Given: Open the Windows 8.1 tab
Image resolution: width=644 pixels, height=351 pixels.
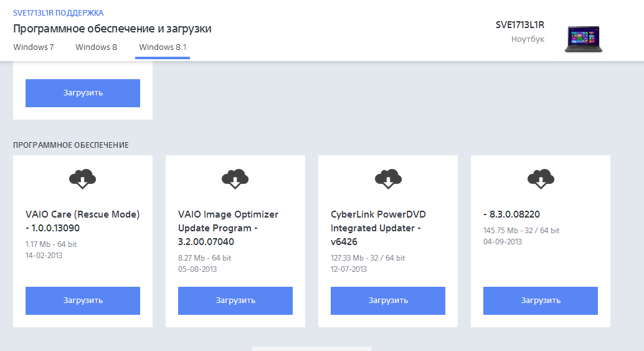Looking at the screenshot, I should tap(162, 47).
